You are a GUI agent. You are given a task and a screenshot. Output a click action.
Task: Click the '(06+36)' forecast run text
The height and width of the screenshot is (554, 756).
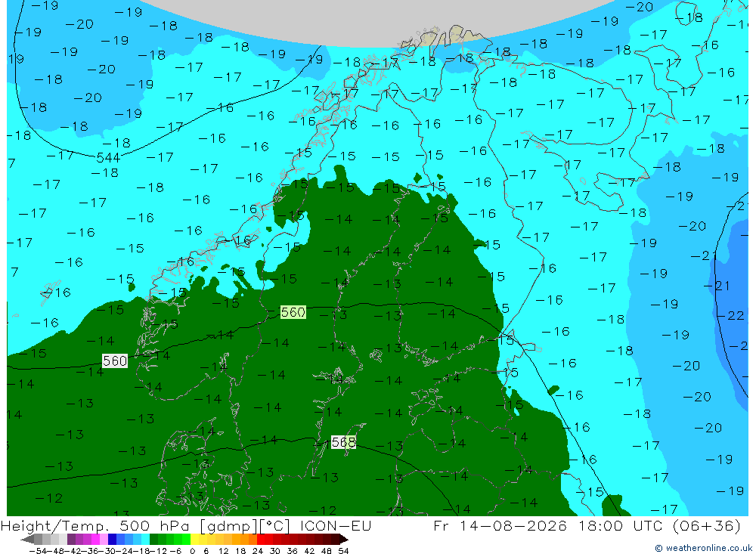tap(706, 525)
